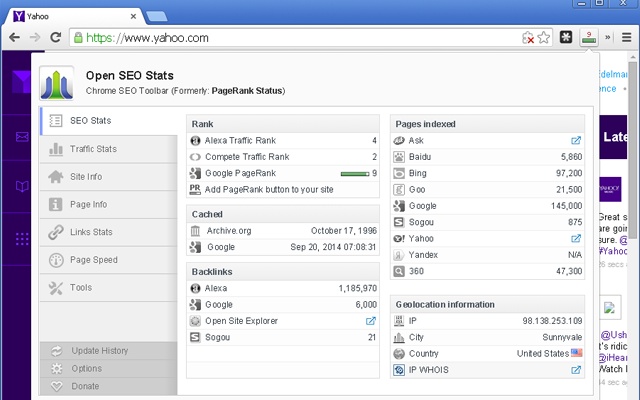
Task: Click the 360 search magnifier icon
Action: coord(399,271)
